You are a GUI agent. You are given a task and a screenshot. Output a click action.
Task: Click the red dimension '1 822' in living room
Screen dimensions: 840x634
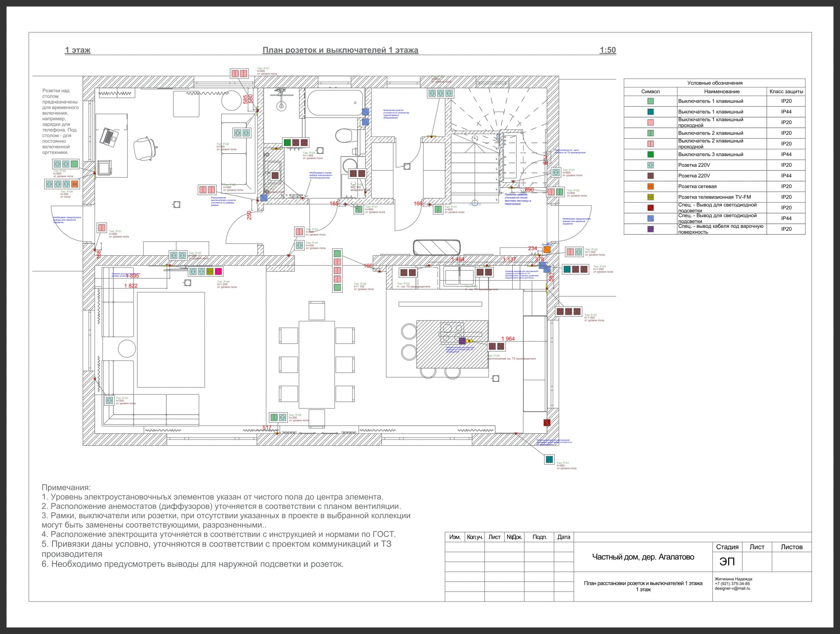point(131,286)
